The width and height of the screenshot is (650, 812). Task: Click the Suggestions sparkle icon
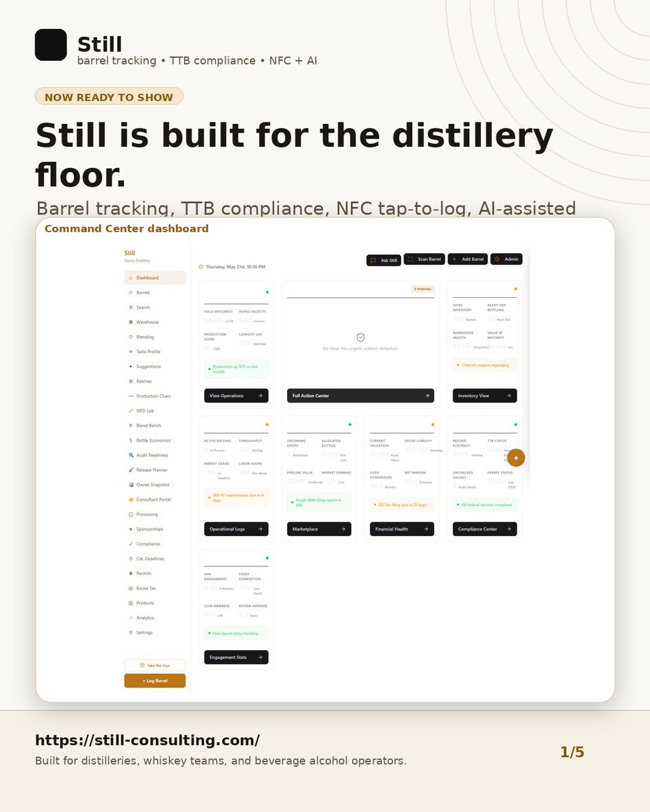[x=131, y=367]
